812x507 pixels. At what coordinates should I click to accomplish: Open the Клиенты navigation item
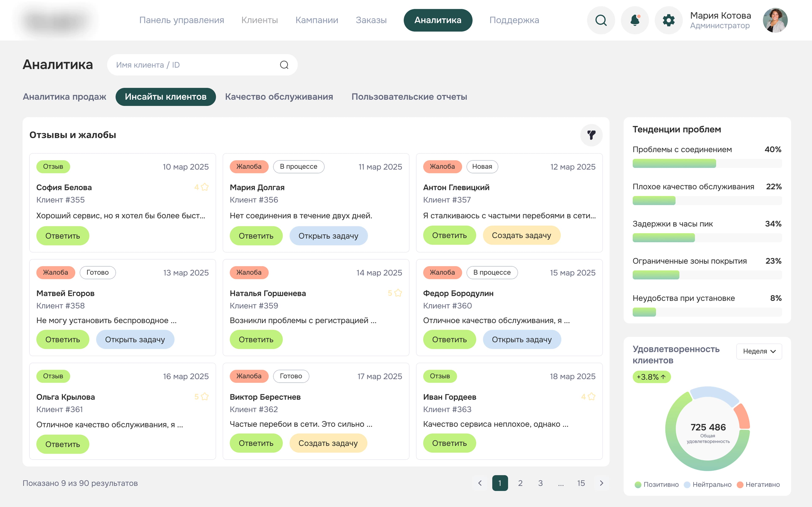click(259, 20)
